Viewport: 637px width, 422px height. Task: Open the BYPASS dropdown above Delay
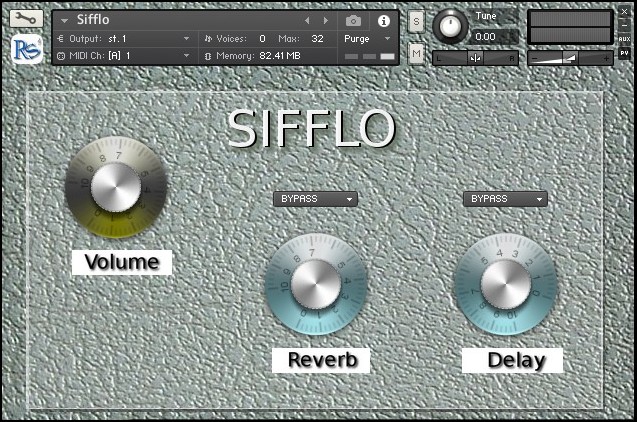(x=505, y=199)
